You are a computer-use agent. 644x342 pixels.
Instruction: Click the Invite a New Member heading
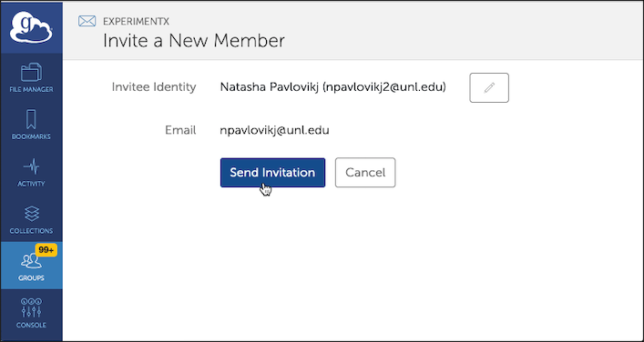pyautogui.click(x=193, y=41)
